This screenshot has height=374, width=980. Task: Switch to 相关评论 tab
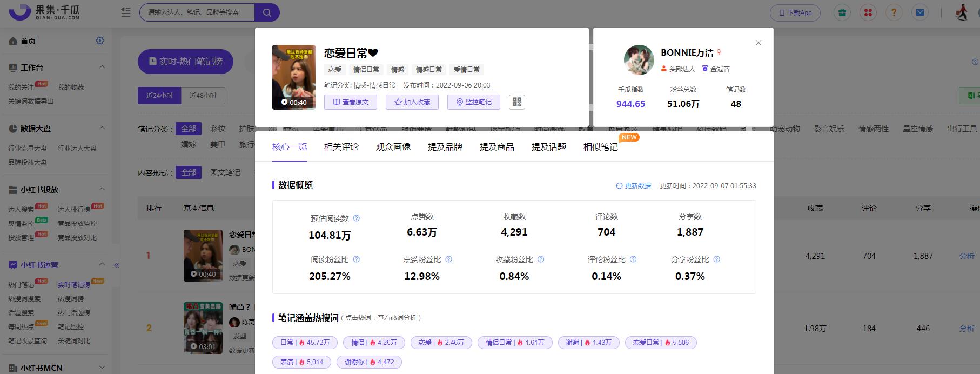click(341, 146)
